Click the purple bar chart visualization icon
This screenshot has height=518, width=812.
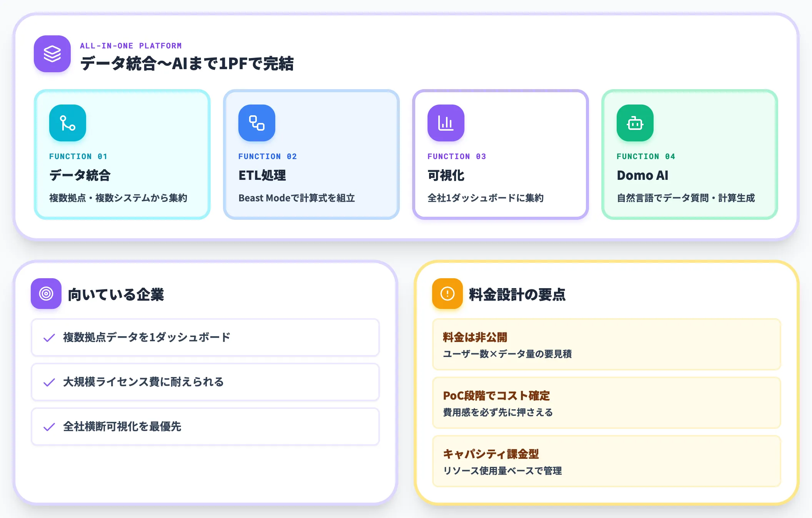[x=446, y=123]
